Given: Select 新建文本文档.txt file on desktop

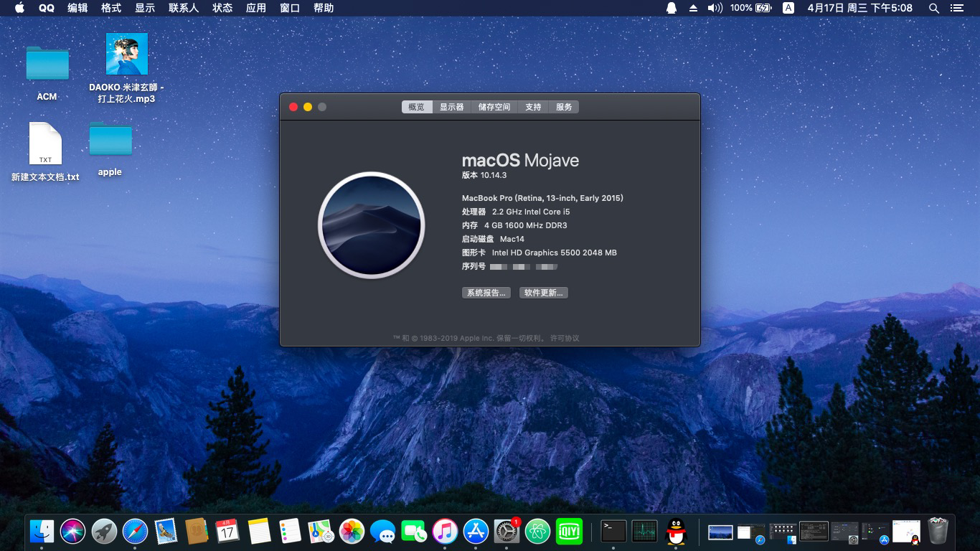Looking at the screenshot, I should pyautogui.click(x=45, y=151).
